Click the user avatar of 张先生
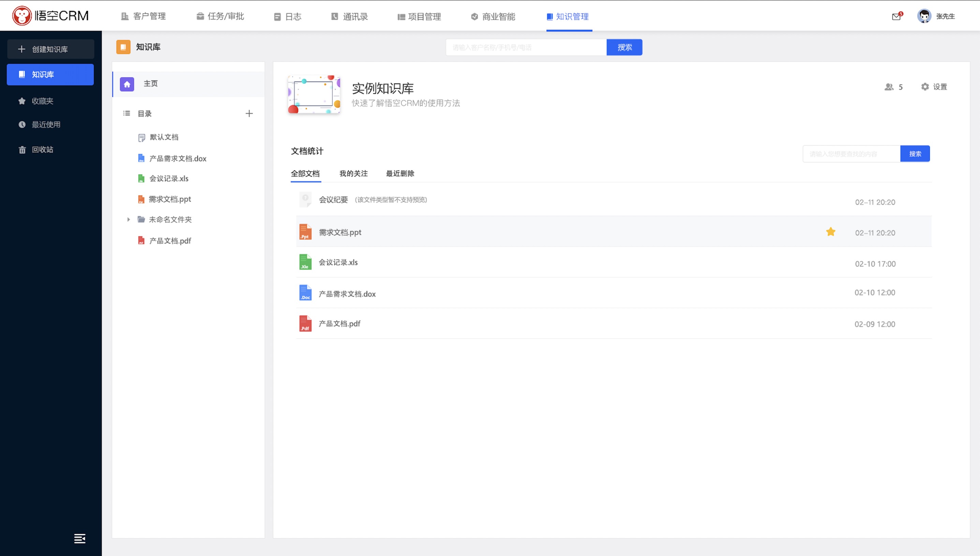Screen dimensions: 980x556 click(x=924, y=16)
